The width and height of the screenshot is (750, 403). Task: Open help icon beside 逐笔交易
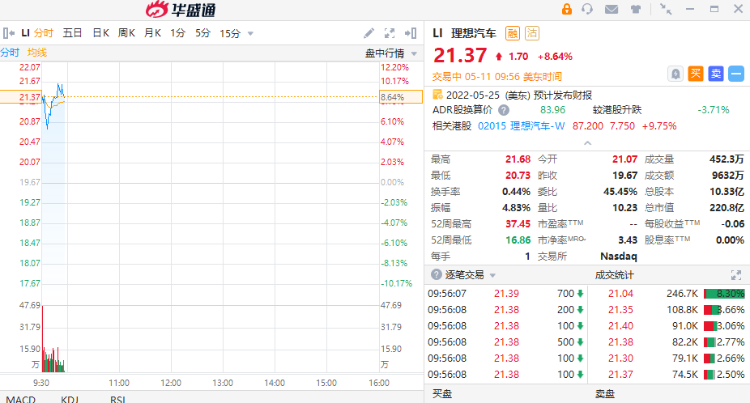point(435,274)
